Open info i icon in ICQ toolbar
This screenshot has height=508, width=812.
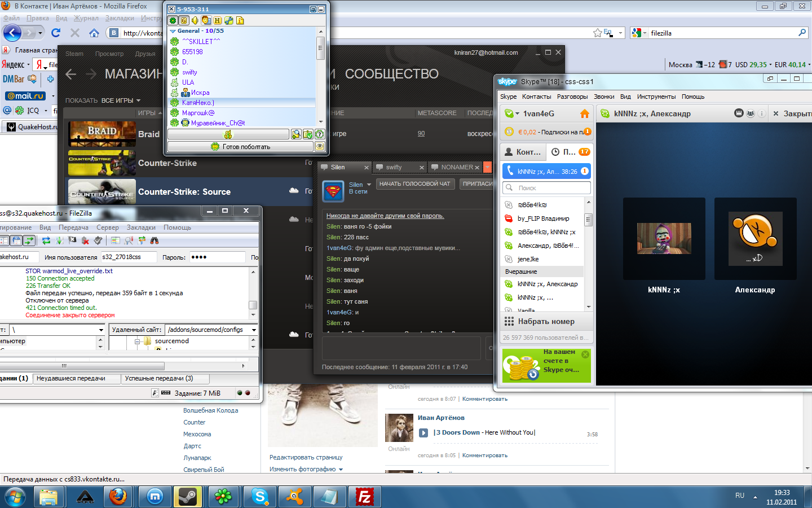point(240,20)
